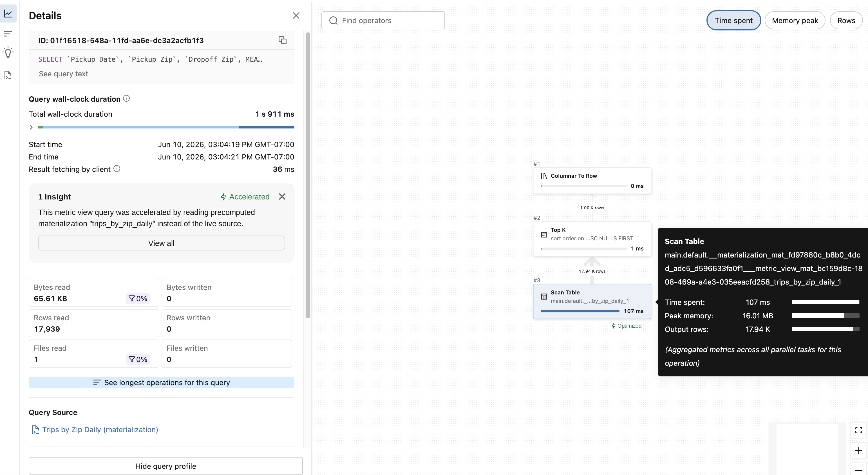Expand the wall-clock duration breakdown chevron
Viewport: 868px width, 475px height.
point(31,127)
